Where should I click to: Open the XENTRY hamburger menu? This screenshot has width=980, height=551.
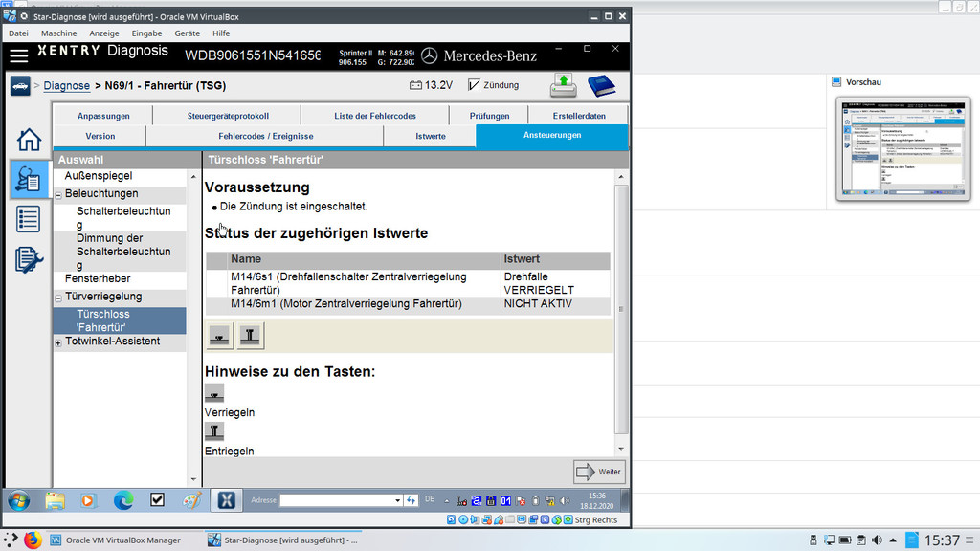point(19,55)
